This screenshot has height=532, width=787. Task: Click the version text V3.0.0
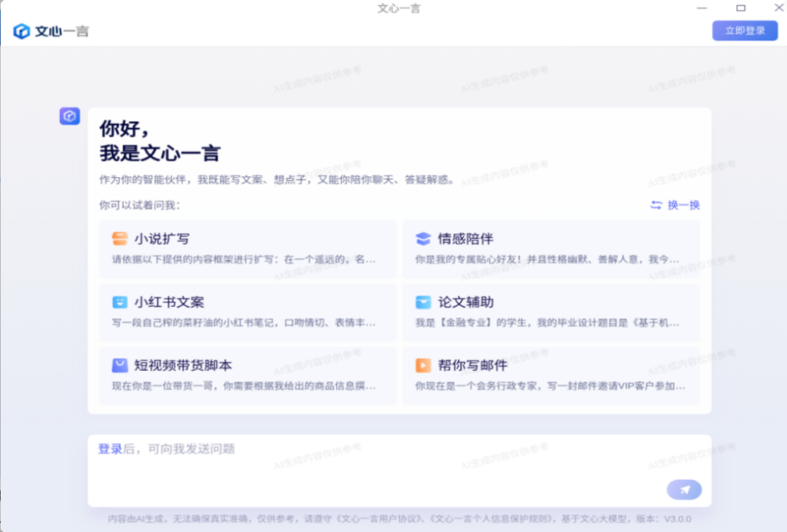click(678, 518)
